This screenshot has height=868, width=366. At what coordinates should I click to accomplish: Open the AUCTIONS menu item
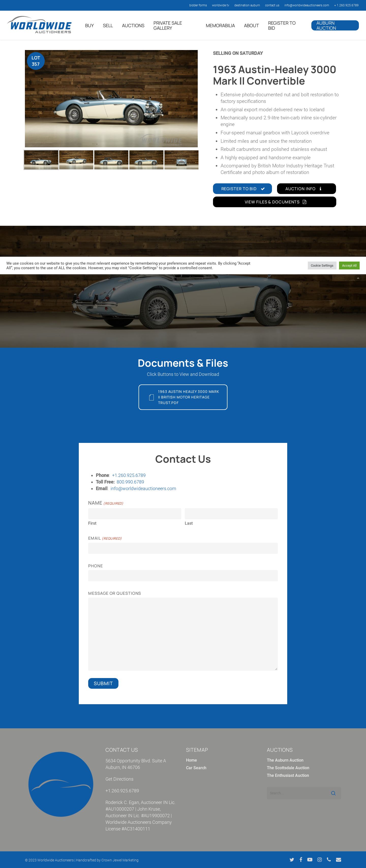133,26
